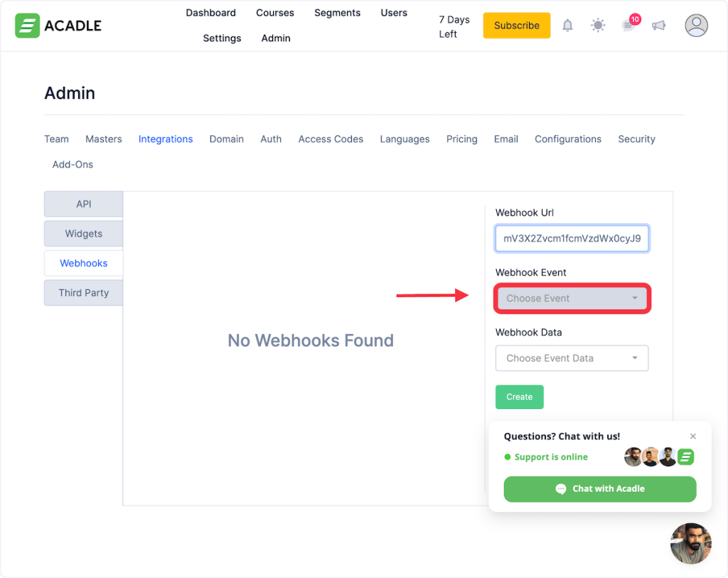Screen dimensions: 728x578
Task: Expand the Choose Event dropdown
Action: tap(572, 299)
